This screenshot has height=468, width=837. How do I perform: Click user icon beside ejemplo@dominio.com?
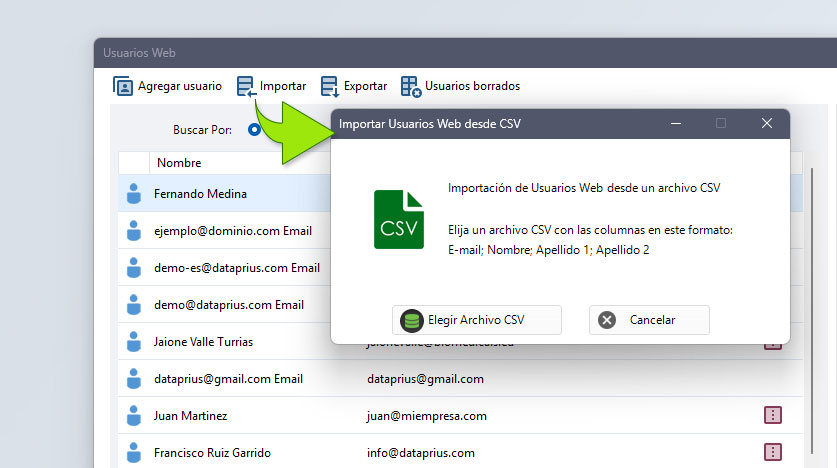[134, 231]
